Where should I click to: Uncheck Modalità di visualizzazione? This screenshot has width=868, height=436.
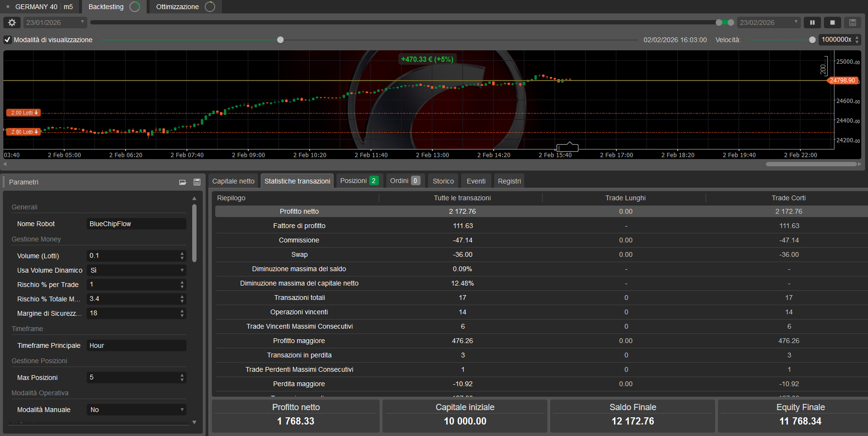tap(7, 40)
